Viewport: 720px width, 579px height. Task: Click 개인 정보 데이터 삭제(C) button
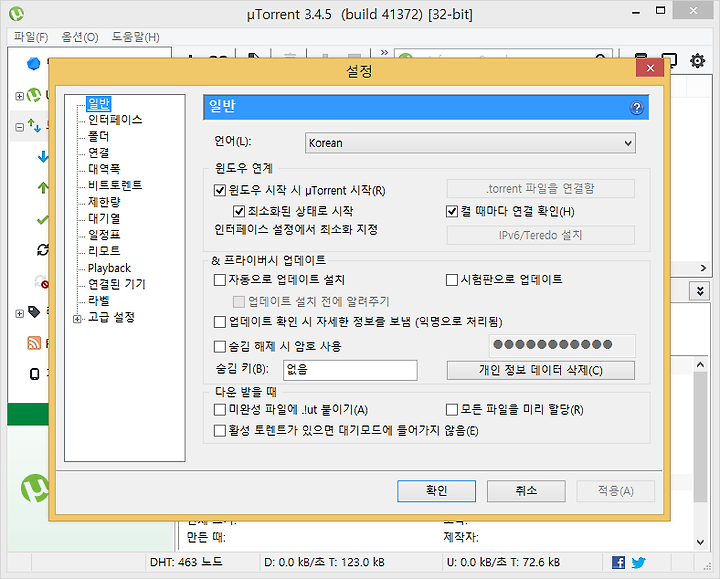click(x=541, y=370)
